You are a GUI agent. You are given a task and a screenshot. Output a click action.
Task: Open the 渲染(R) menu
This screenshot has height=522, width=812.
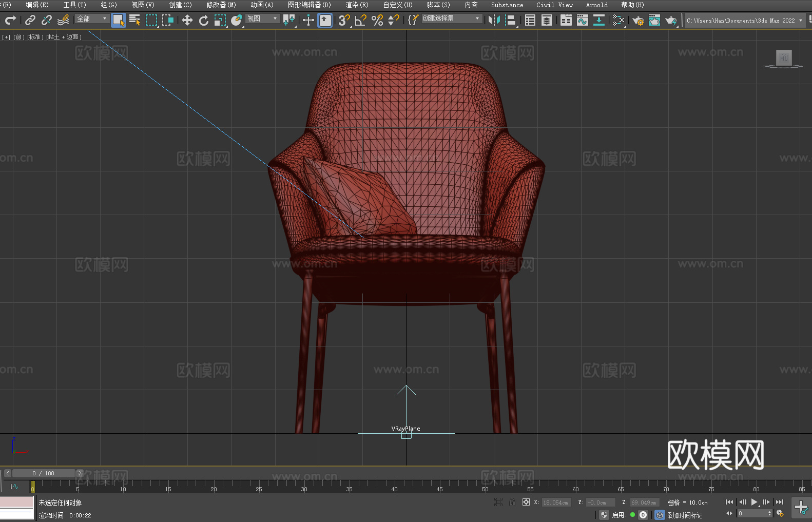pyautogui.click(x=357, y=5)
